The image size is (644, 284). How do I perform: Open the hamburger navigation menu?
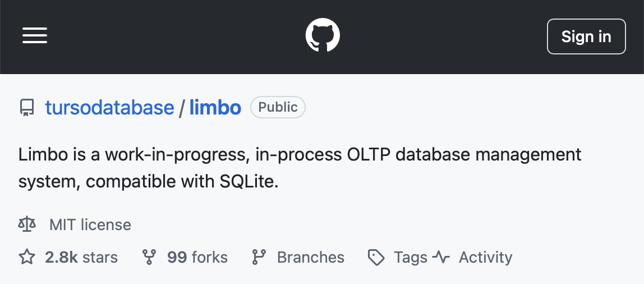click(x=35, y=36)
